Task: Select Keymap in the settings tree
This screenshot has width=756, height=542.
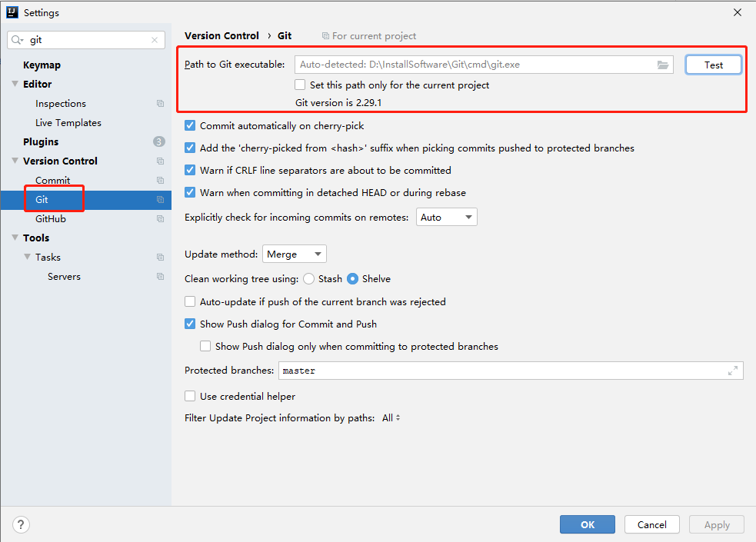Action: point(42,65)
